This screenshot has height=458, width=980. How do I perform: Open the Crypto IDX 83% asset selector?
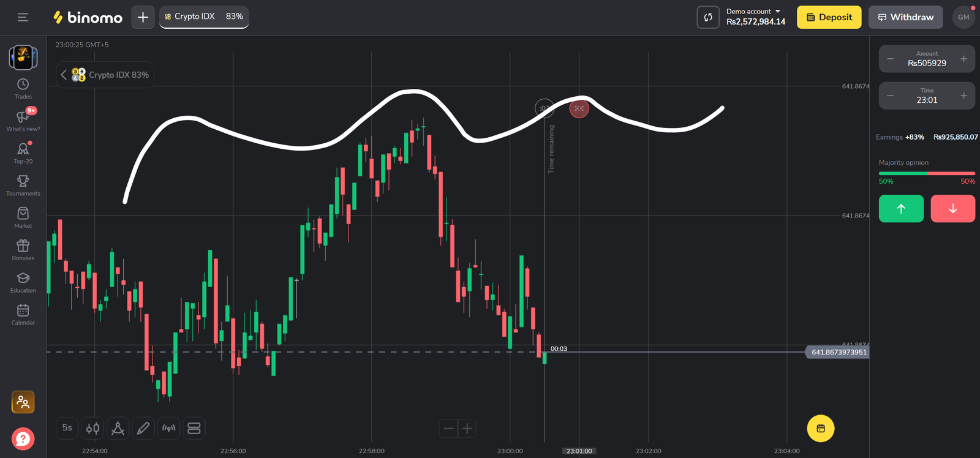click(105, 75)
